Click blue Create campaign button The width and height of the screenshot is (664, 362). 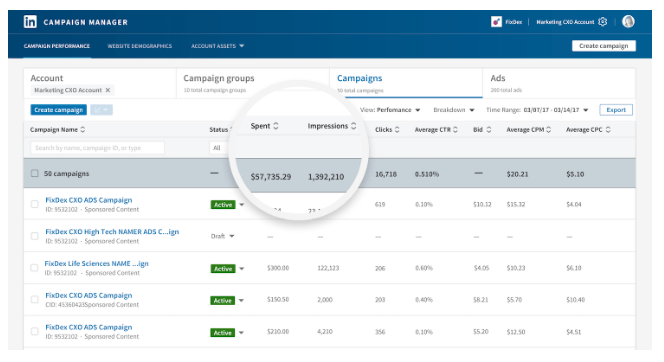(x=58, y=110)
